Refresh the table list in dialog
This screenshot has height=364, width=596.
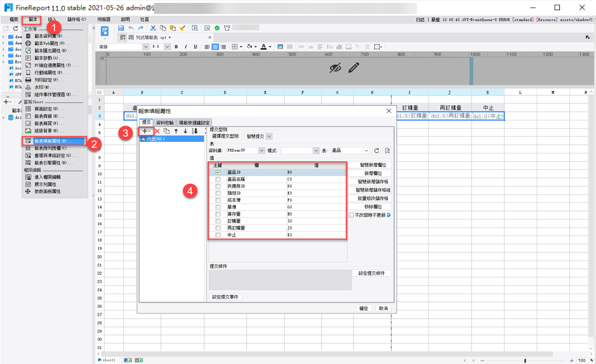tap(377, 151)
